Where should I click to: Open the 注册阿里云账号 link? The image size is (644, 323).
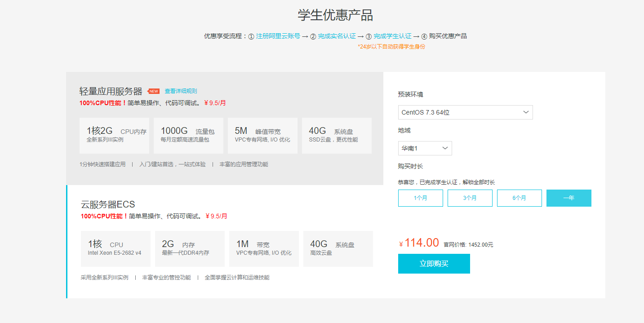click(278, 36)
